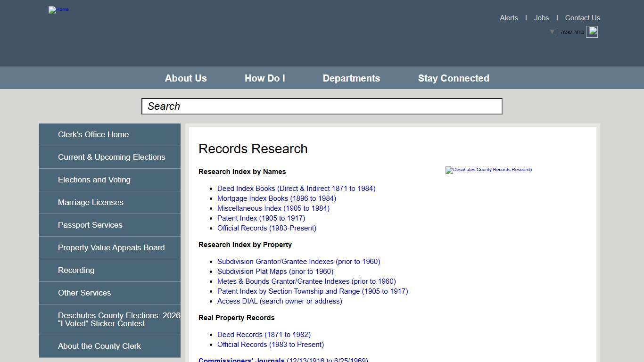Click the Contact Us link

pyautogui.click(x=582, y=18)
